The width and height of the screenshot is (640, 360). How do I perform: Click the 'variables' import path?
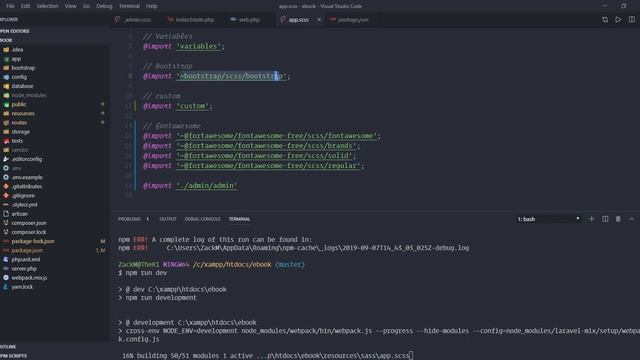coord(199,46)
